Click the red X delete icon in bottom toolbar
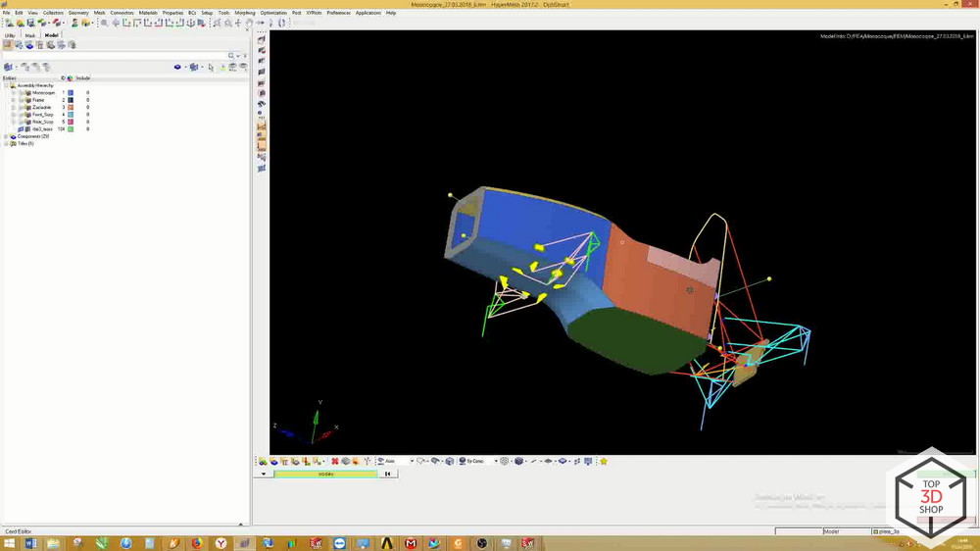 (x=334, y=461)
